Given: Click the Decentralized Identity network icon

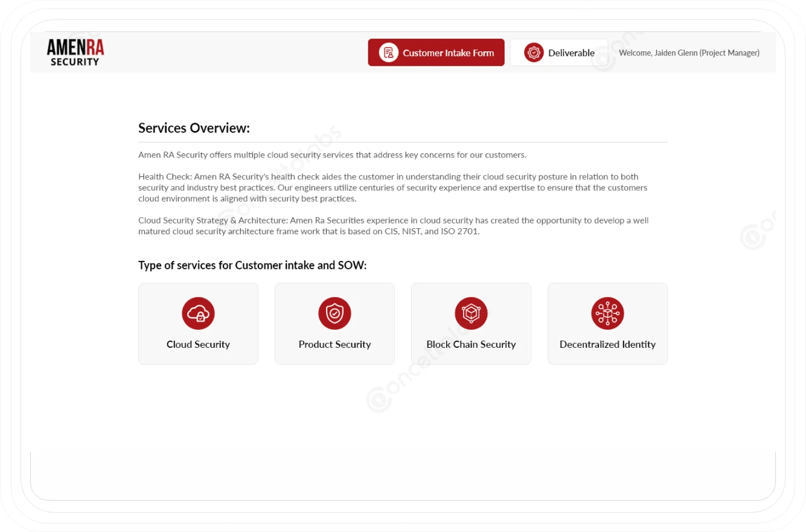Looking at the screenshot, I should (x=607, y=313).
